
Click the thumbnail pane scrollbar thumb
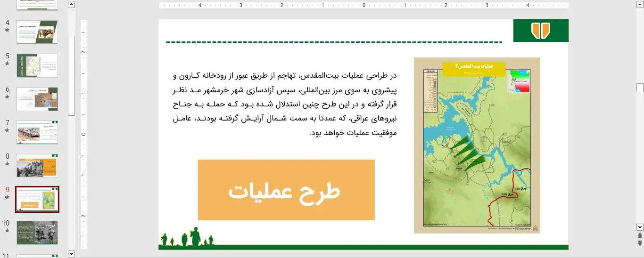(x=72, y=75)
